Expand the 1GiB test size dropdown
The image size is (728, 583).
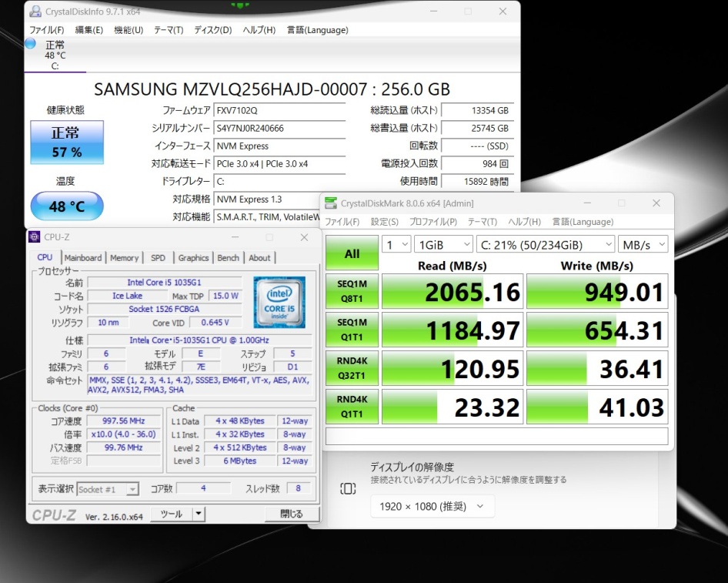[443, 244]
